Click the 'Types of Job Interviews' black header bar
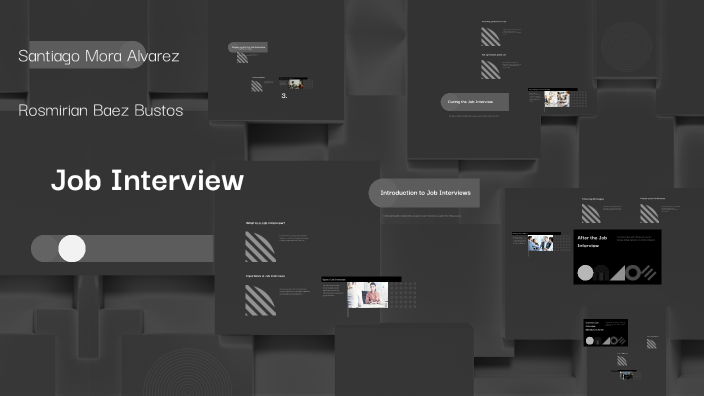 click(361, 279)
